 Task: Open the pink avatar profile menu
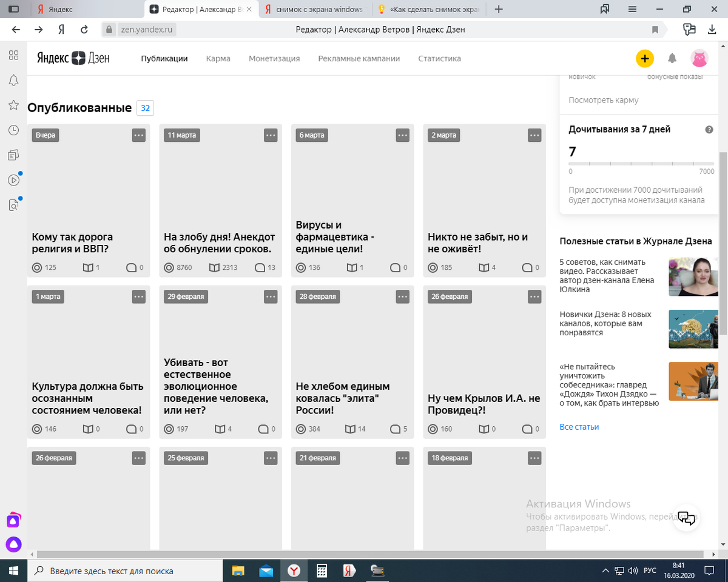click(699, 59)
